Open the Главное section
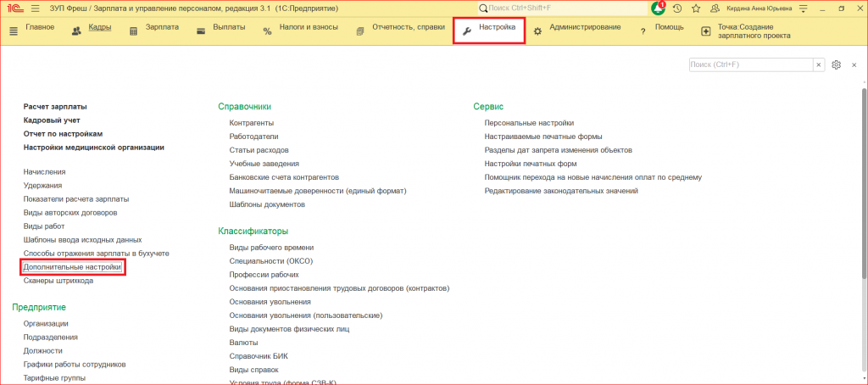Screen dimensions: 868x385 click(x=40, y=27)
